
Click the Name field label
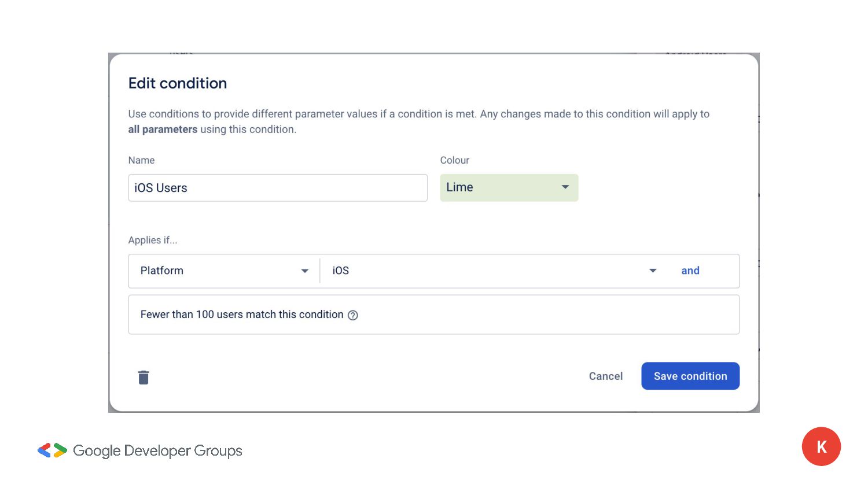coord(142,160)
